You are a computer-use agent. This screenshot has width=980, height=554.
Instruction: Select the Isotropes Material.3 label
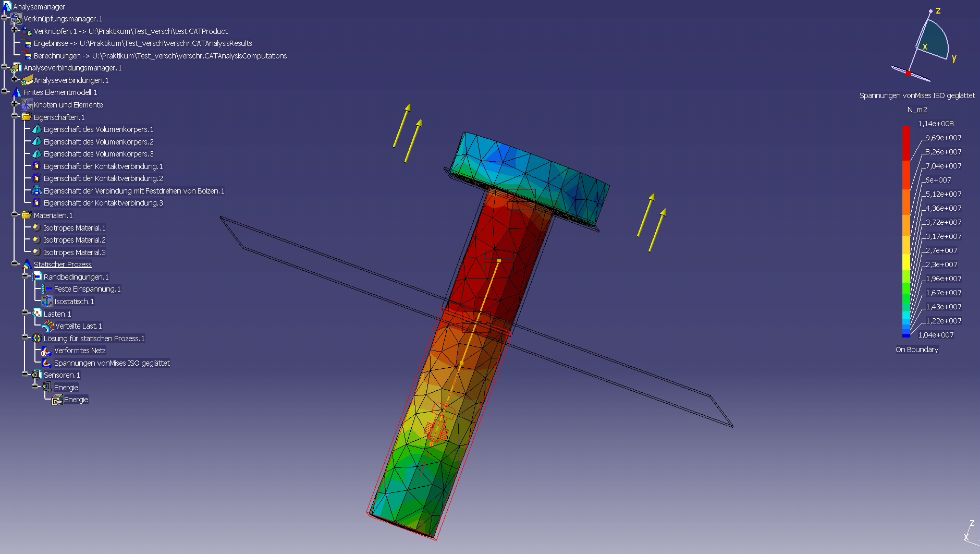tap(75, 252)
